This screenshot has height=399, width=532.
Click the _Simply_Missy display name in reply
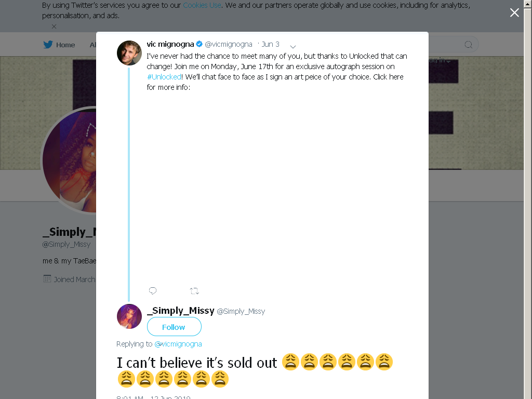181,311
